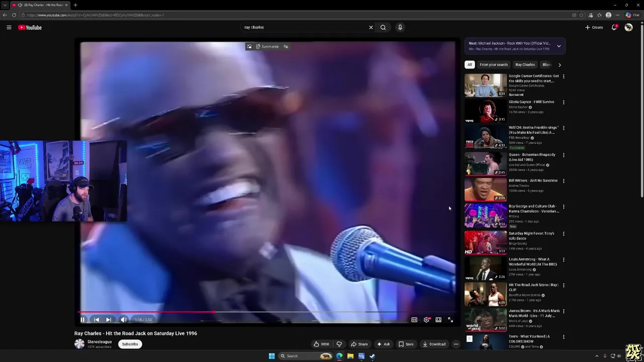Toggle closed captions on the player

(x=414, y=320)
